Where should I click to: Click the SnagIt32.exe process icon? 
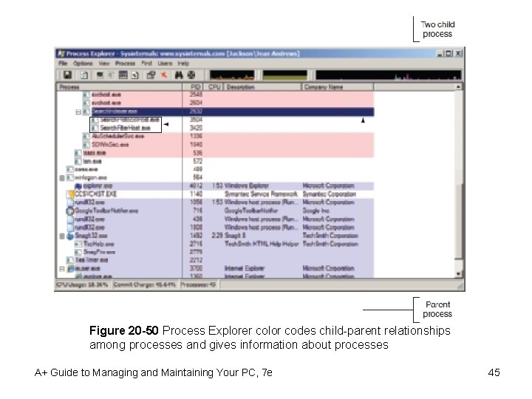[x=70, y=236]
